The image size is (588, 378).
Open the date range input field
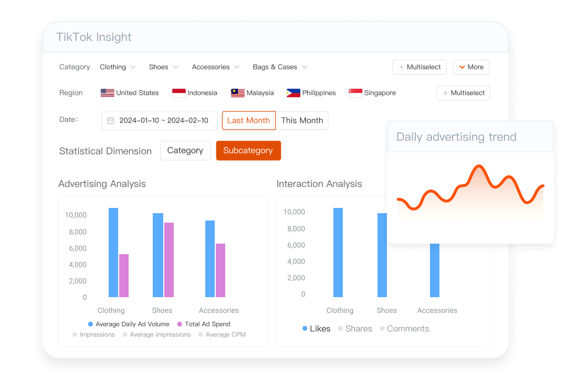click(x=160, y=120)
